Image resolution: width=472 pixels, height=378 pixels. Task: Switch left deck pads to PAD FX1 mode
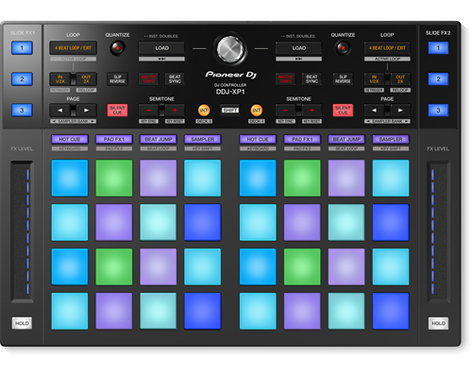click(114, 139)
